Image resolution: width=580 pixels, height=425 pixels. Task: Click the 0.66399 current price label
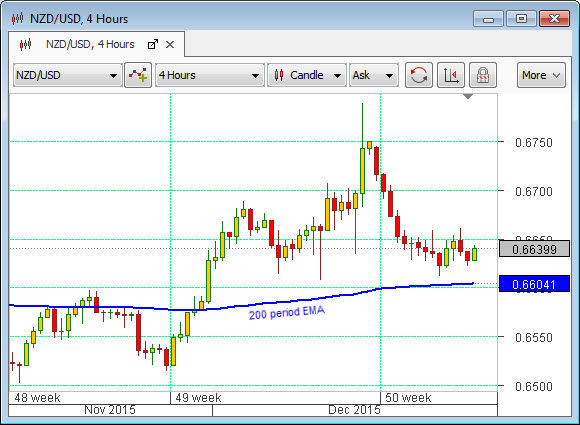click(x=534, y=249)
